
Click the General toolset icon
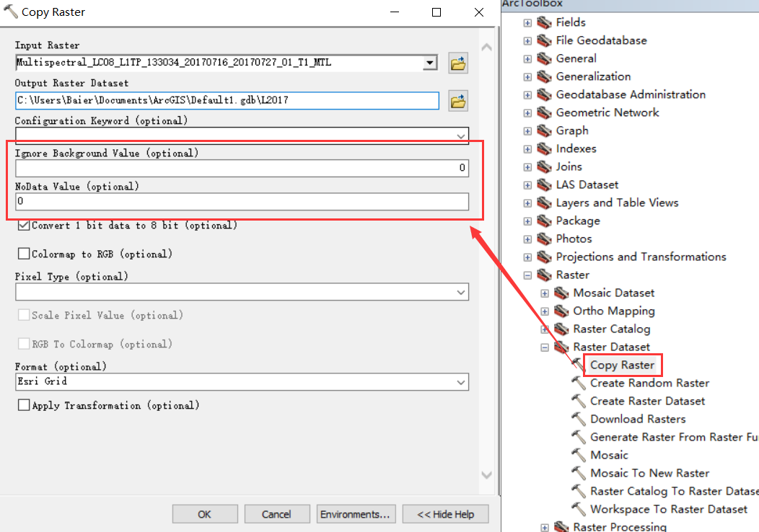pyautogui.click(x=545, y=58)
